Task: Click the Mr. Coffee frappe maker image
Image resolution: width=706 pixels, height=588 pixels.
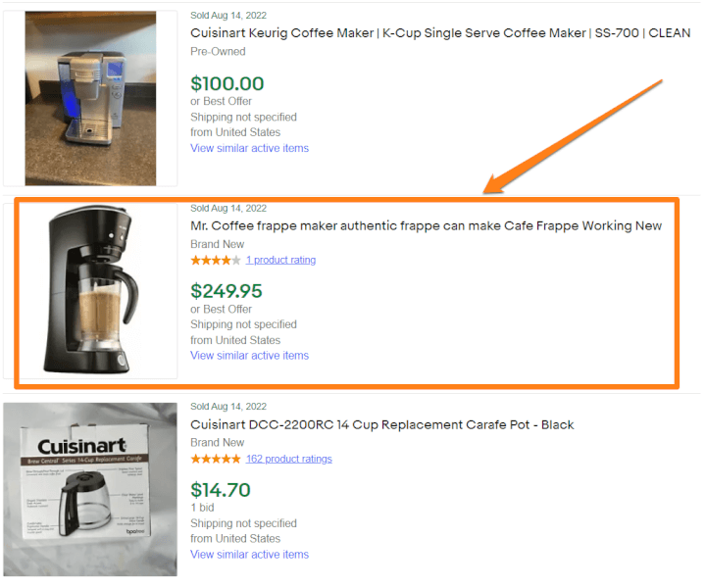Action: pos(90,290)
